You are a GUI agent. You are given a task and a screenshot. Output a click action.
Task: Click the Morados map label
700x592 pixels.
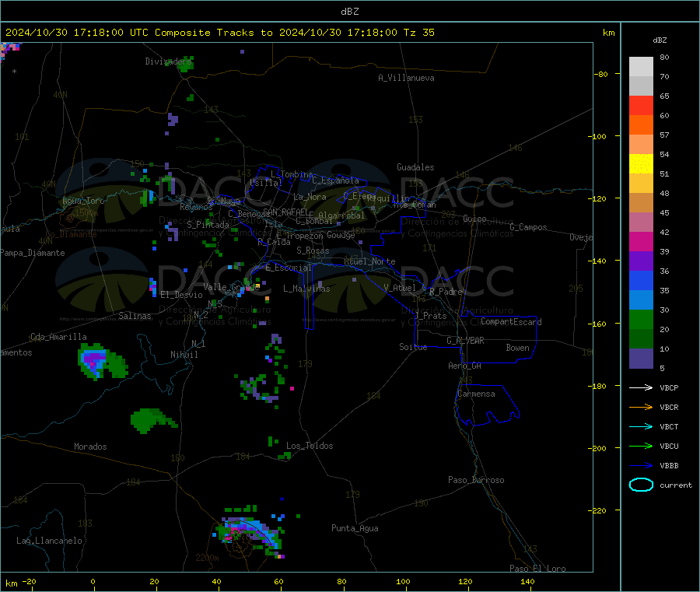pyautogui.click(x=90, y=447)
